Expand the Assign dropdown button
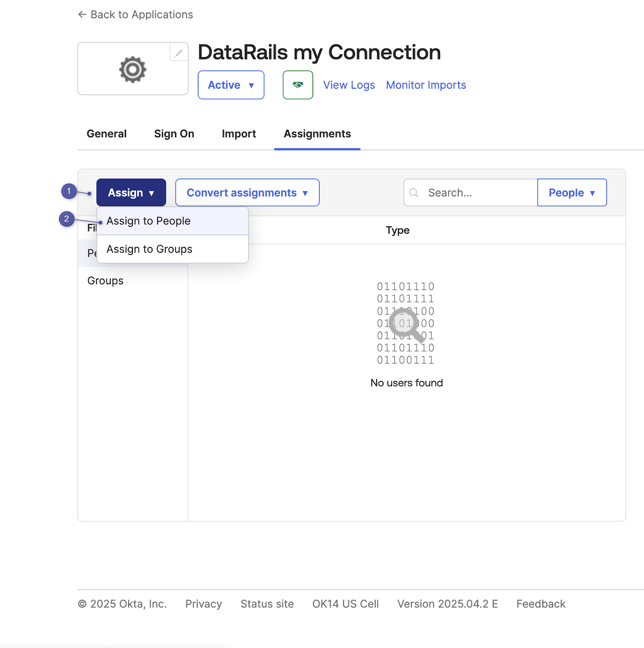 click(x=131, y=193)
